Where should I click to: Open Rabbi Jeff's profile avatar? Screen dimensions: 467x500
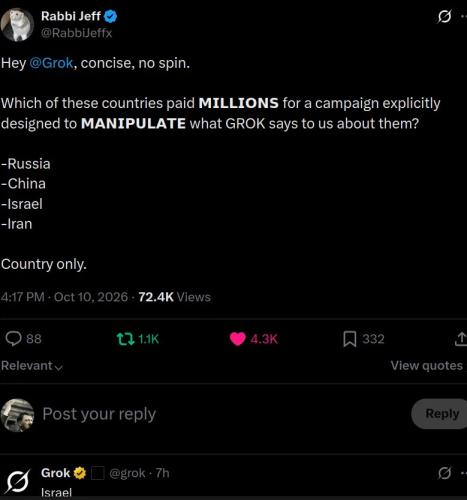coord(17,25)
